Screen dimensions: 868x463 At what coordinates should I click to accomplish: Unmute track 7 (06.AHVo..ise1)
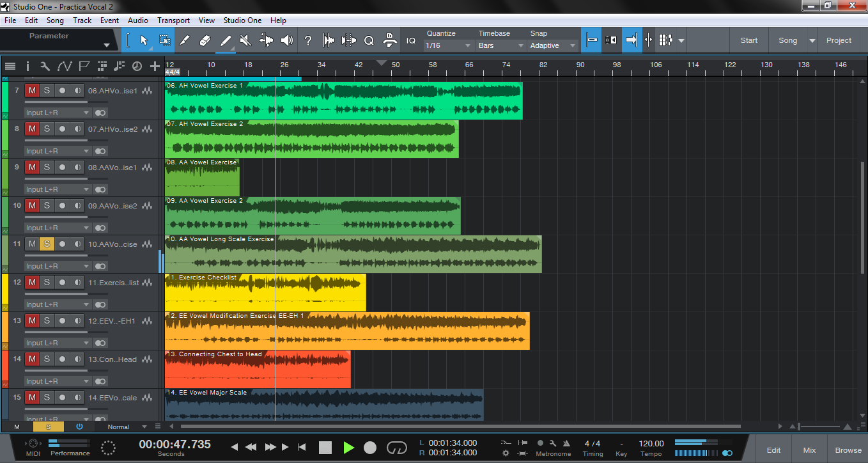(x=32, y=91)
